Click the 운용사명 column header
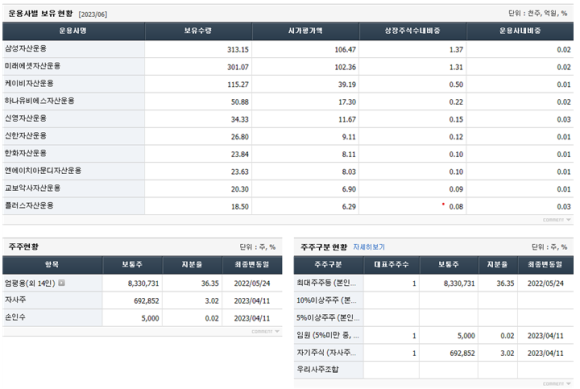The image size is (580, 389). coord(73,31)
